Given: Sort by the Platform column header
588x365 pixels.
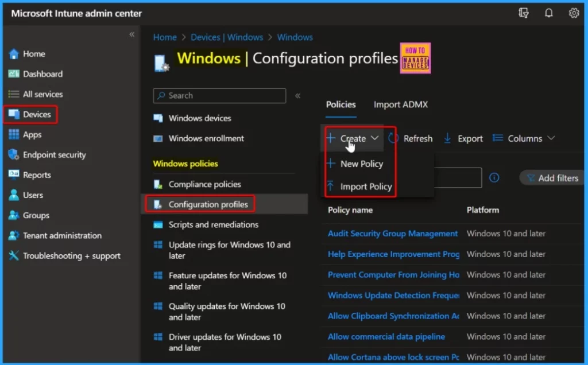Looking at the screenshot, I should click(482, 210).
